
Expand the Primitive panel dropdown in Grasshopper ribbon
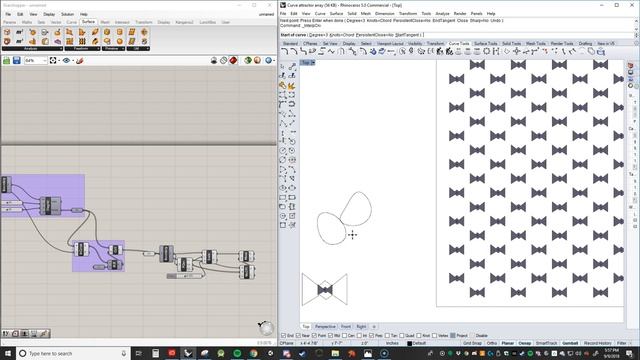(123, 49)
